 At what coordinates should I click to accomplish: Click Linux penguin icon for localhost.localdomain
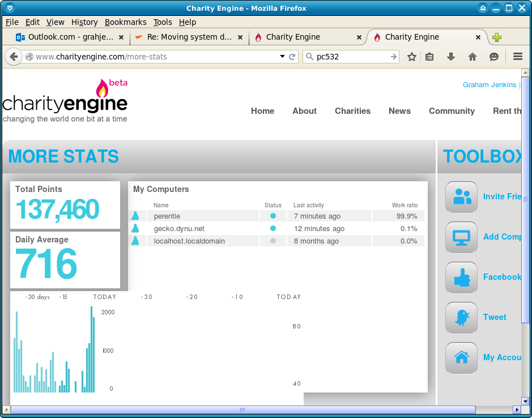[x=135, y=241]
